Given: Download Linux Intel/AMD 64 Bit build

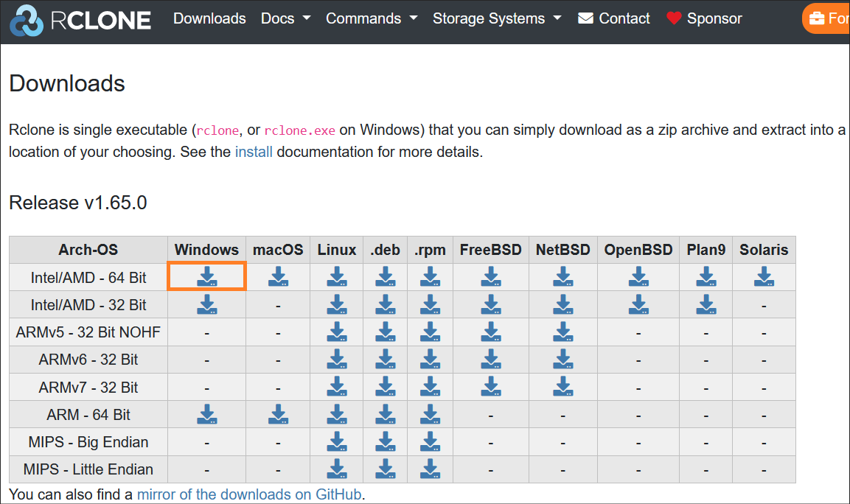Looking at the screenshot, I should pos(337,276).
